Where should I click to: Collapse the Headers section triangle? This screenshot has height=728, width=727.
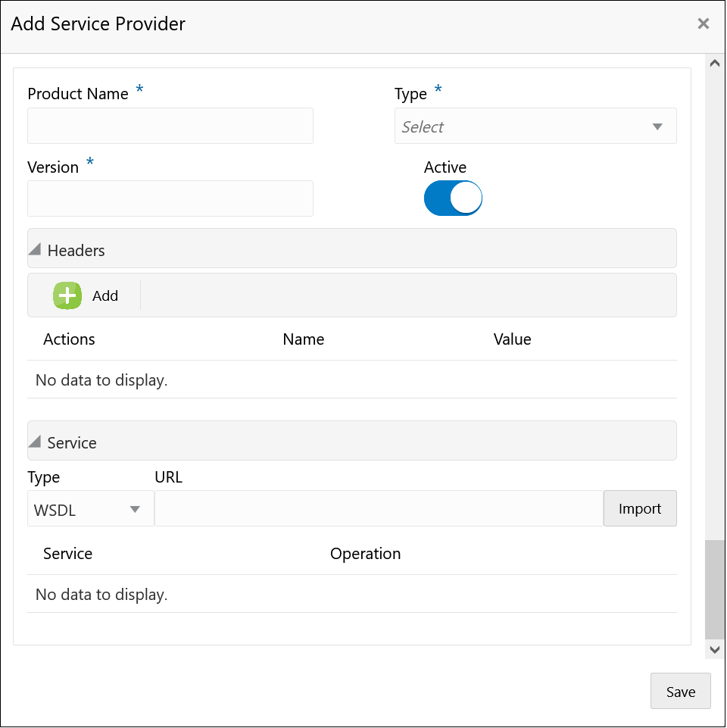pyautogui.click(x=35, y=249)
